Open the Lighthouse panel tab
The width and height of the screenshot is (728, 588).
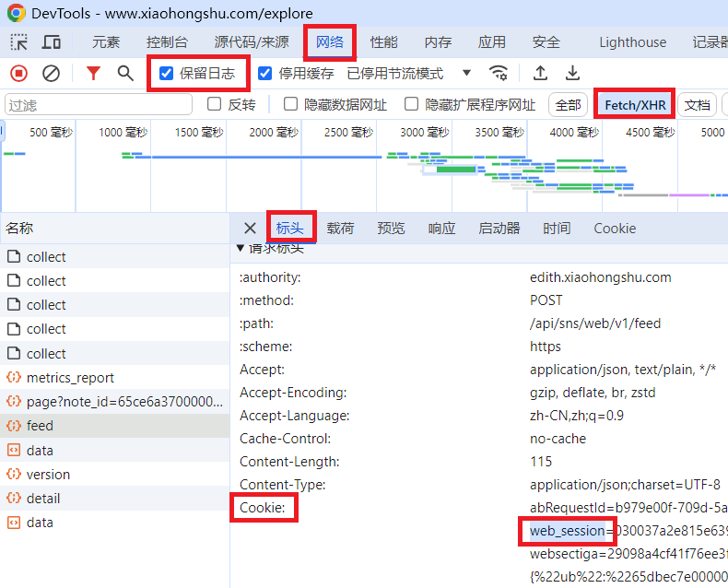click(x=632, y=42)
